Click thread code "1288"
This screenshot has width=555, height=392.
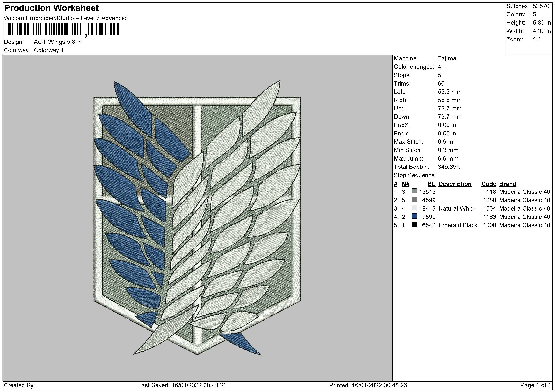click(490, 200)
